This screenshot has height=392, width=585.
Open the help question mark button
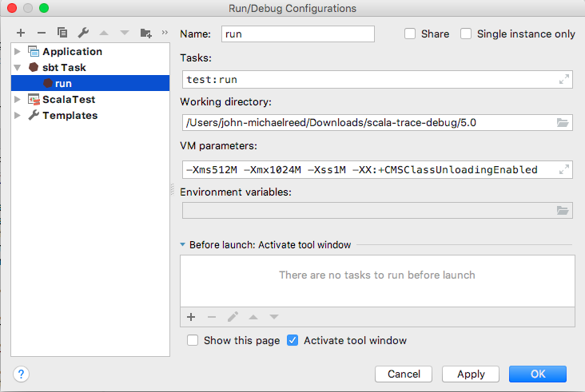click(x=22, y=374)
